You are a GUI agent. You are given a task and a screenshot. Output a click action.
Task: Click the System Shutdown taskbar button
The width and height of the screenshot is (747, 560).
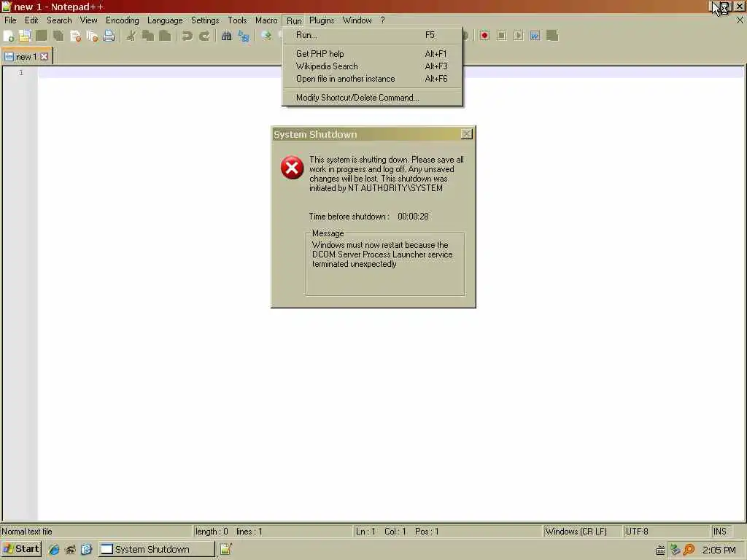tap(157, 550)
